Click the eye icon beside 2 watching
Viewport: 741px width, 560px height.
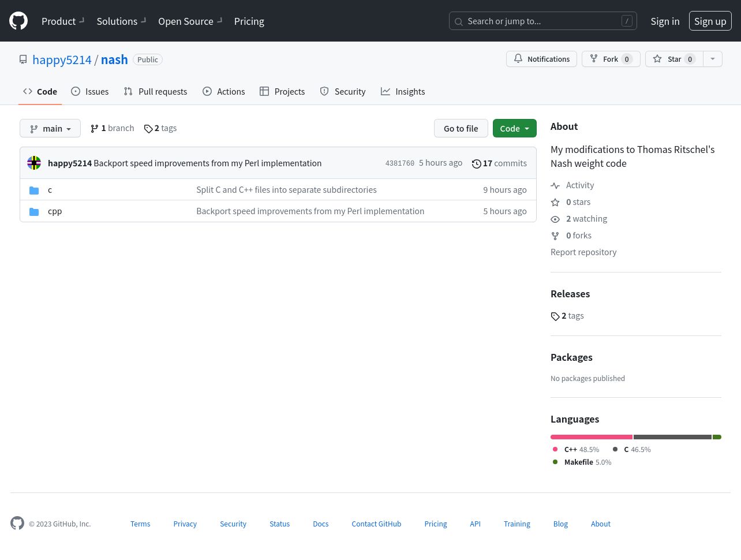(x=555, y=219)
